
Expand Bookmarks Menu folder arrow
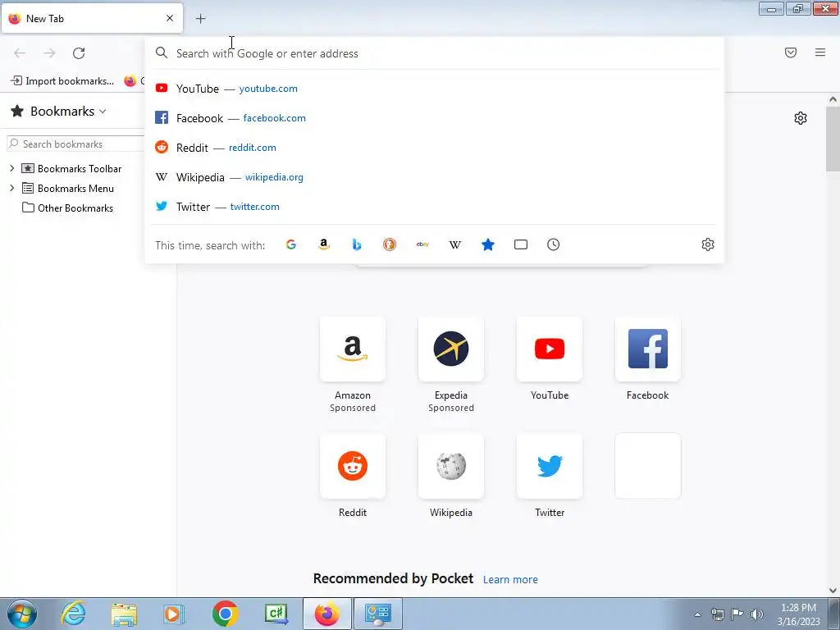[11, 188]
